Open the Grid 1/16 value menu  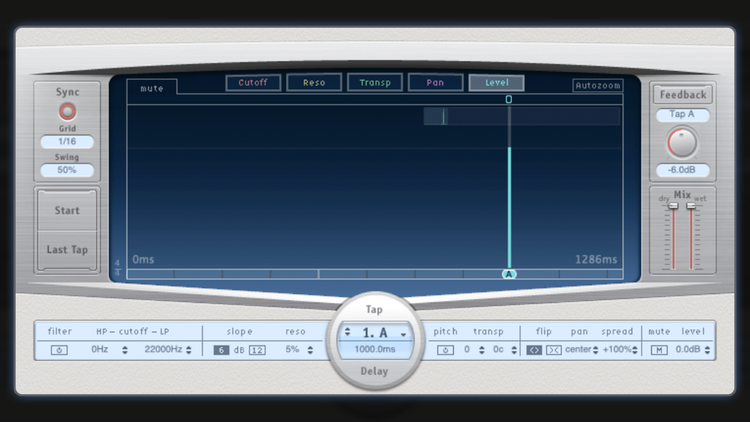[67, 142]
